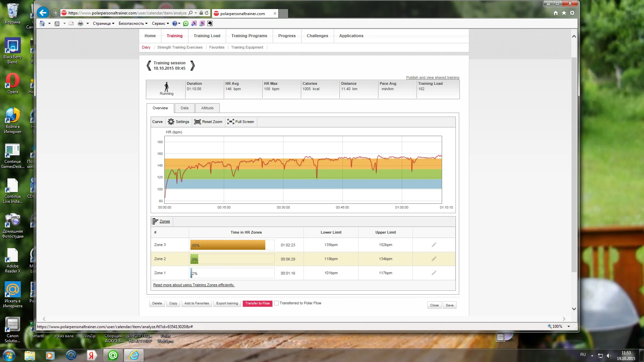Go to next training session arrow
This screenshot has height=362, width=644.
click(x=193, y=66)
